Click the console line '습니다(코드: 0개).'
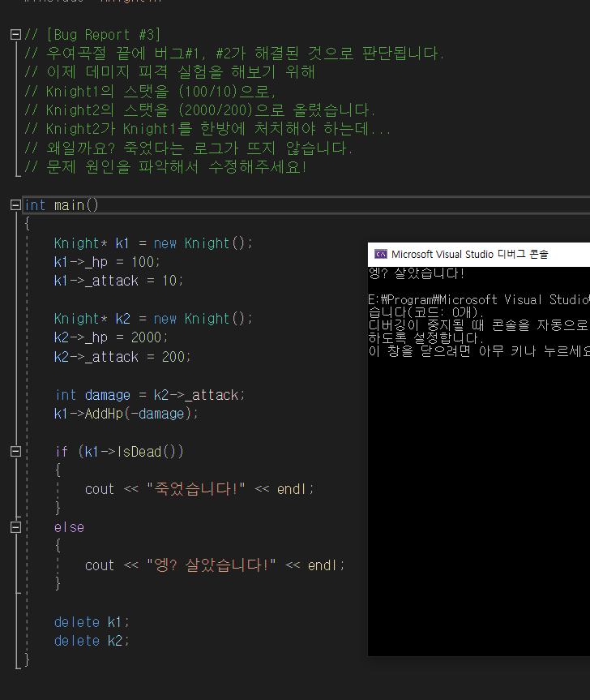Screen dimensions: 590x700 [x=426, y=312]
